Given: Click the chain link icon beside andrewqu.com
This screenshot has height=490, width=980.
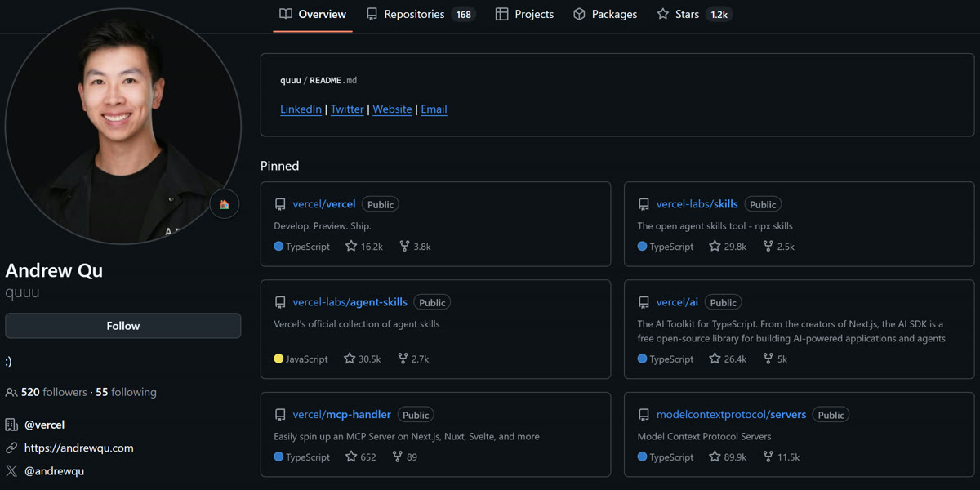Looking at the screenshot, I should [11, 448].
